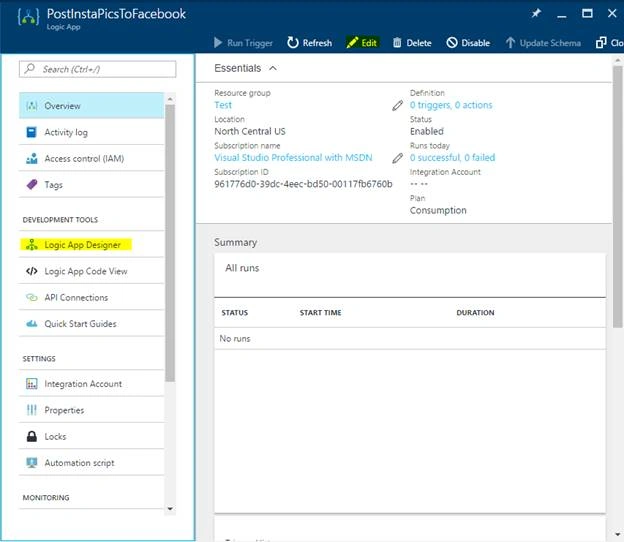This screenshot has height=542, width=624.
Task: Click the START TIME column header
Action: [320, 313]
